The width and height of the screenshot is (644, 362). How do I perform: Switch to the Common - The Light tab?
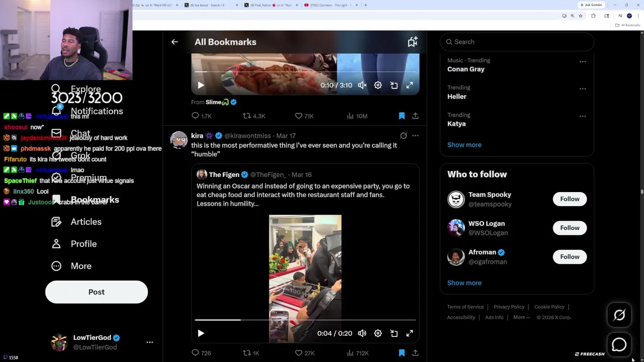(x=332, y=5)
